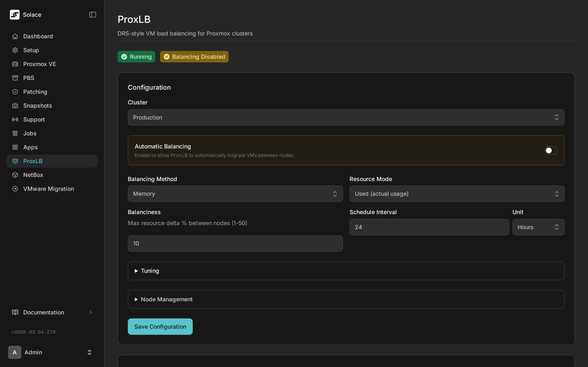Change Balancing Method from Memory
Screen dimensions: 588x367
[x=235, y=193]
